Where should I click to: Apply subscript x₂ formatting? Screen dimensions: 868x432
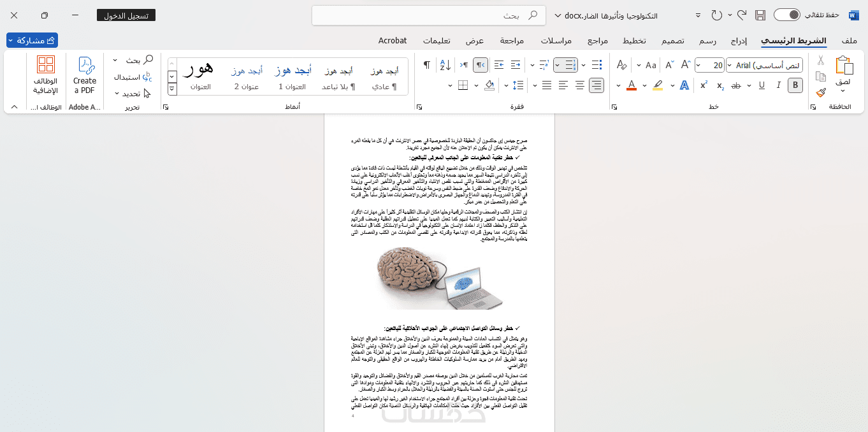click(720, 85)
